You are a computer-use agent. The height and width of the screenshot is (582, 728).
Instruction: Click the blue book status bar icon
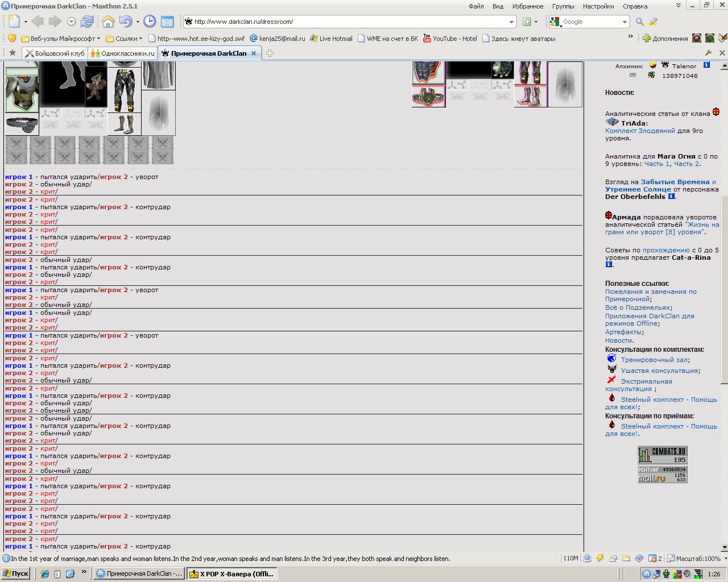[639, 558]
